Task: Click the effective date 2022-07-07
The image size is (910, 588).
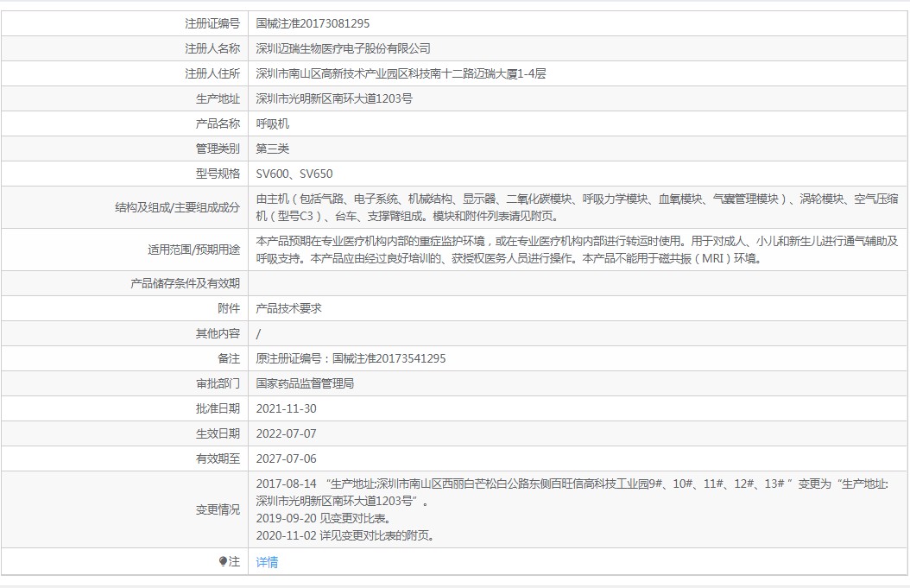Action: [x=287, y=433]
